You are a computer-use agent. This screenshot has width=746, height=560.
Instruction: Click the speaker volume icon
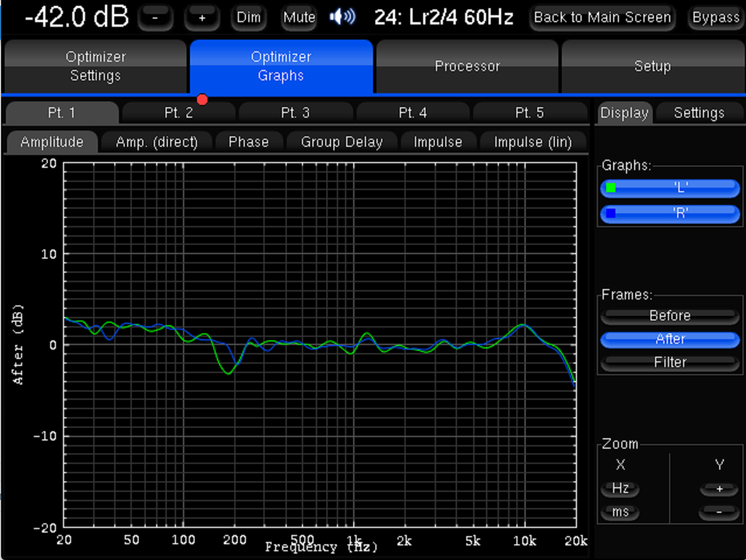tap(342, 17)
